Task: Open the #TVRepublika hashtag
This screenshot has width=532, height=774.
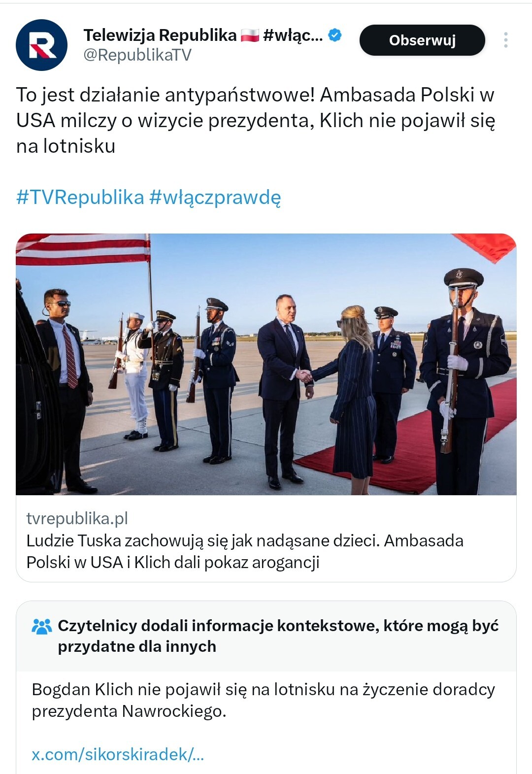Action: [x=80, y=197]
